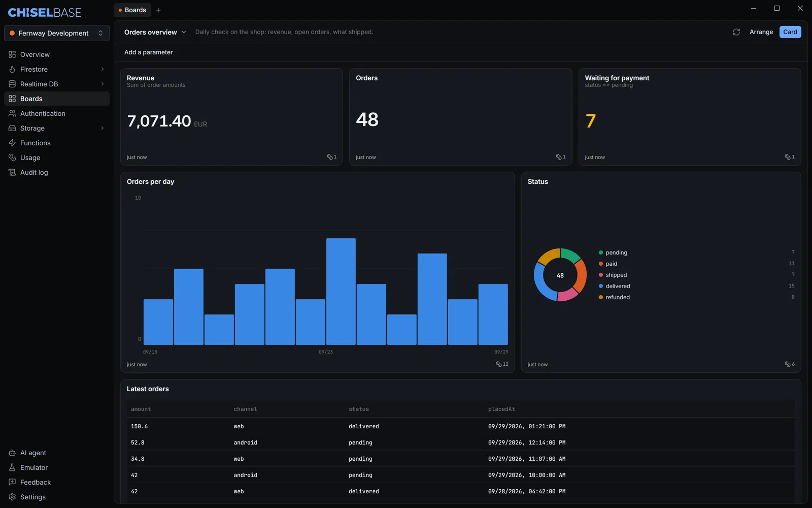812x508 pixels.
Task: Open Boards in the sidebar
Action: [57, 99]
